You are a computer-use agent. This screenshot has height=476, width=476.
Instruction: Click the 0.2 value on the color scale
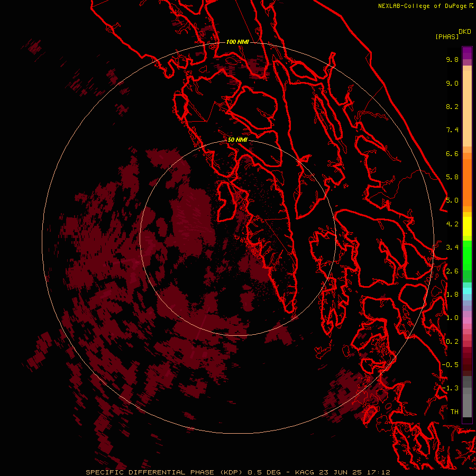tap(452, 342)
